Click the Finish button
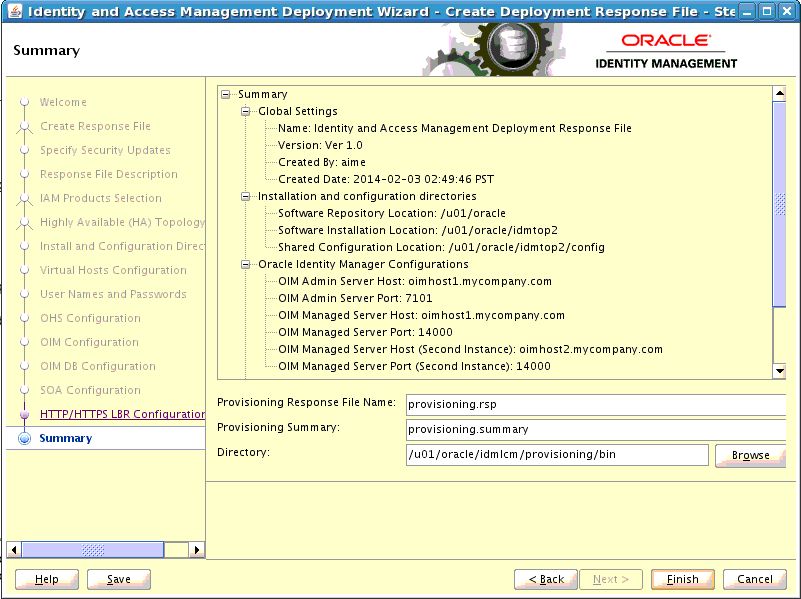This screenshot has width=801, height=599. click(682, 579)
